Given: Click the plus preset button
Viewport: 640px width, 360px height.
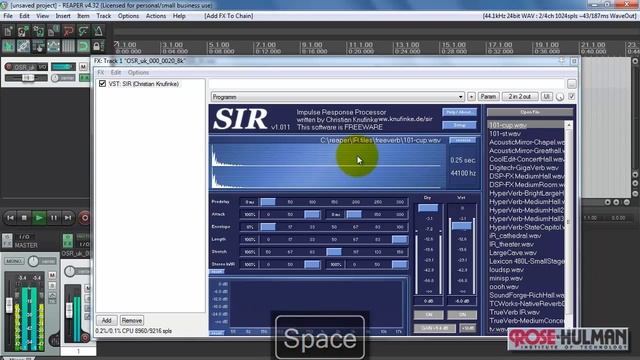Looking at the screenshot, I should (471, 97).
